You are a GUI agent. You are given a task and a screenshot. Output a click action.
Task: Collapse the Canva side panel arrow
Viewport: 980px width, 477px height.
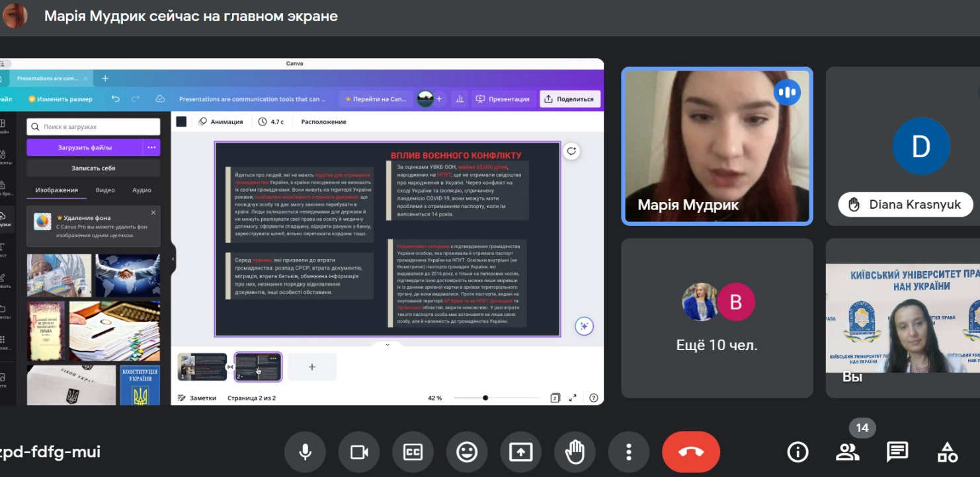[x=173, y=260]
